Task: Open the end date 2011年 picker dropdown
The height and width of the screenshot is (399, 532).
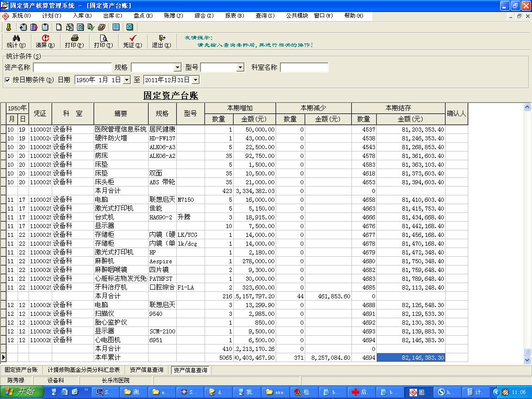Action: [195, 80]
